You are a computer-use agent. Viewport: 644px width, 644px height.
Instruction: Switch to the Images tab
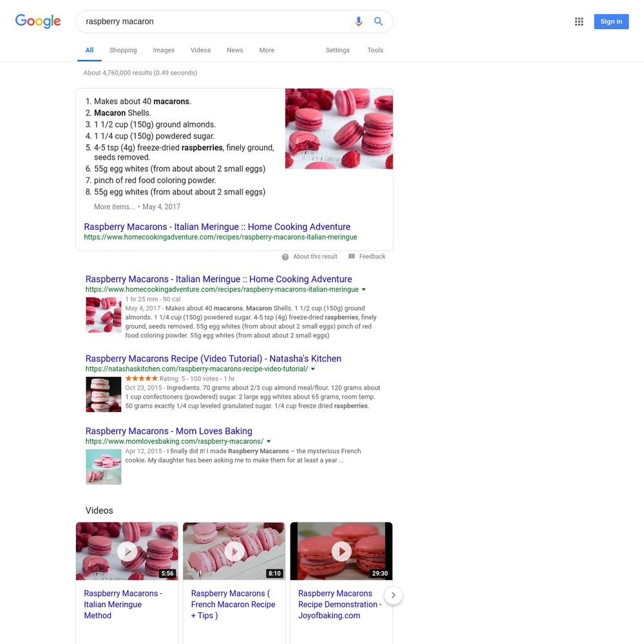[164, 50]
